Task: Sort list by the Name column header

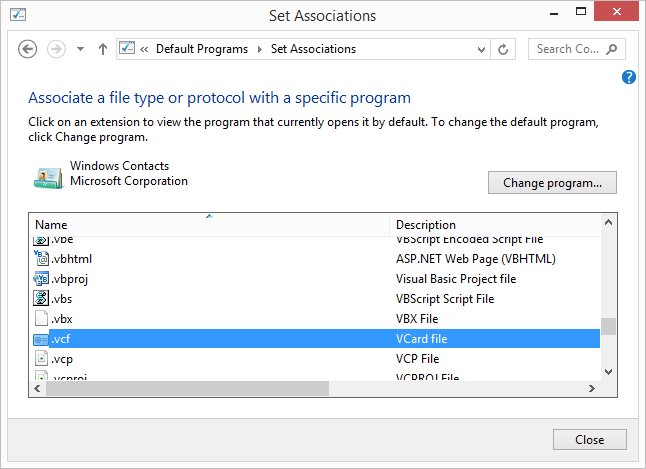Action: click(52, 225)
